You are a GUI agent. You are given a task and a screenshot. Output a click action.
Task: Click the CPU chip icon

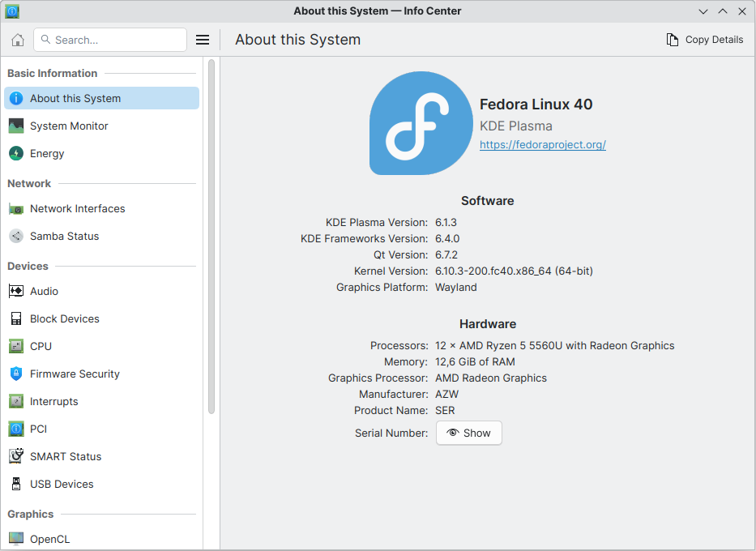(16, 346)
